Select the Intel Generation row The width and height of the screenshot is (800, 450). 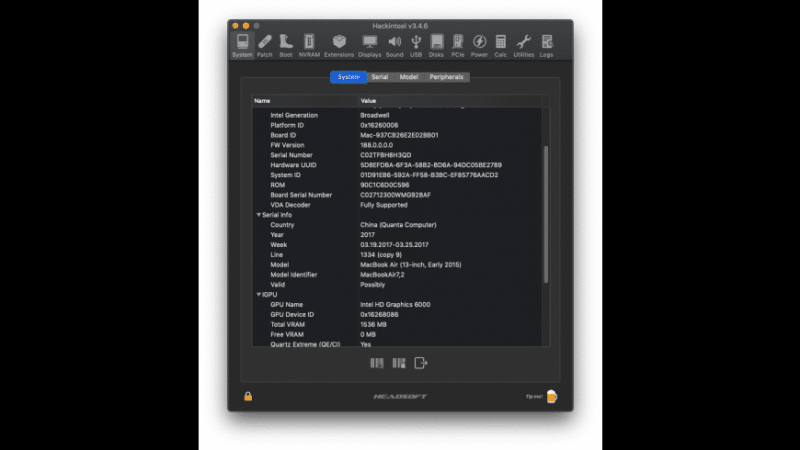coord(396,115)
